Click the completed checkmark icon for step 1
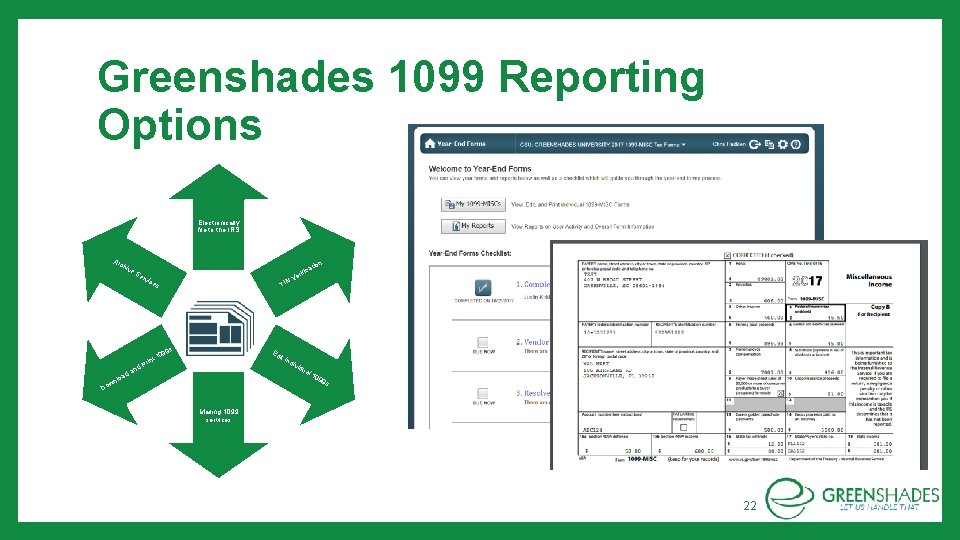Image resolution: width=960 pixels, height=540 pixels. point(483,287)
